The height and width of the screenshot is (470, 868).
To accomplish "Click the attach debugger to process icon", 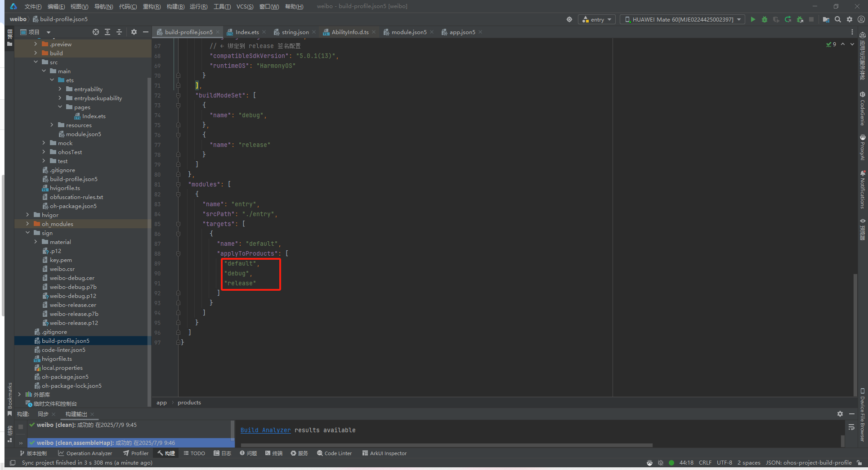I will (x=800, y=19).
